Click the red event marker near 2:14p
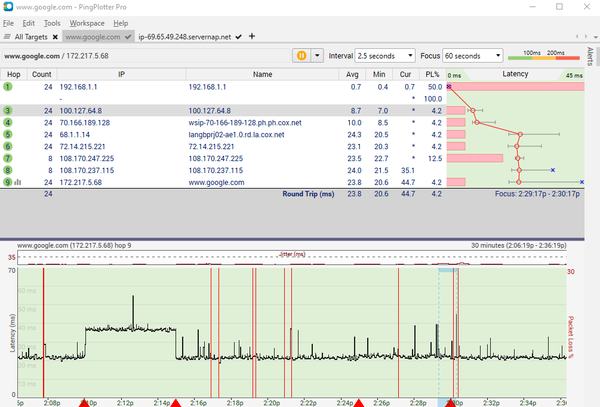Viewport: 600px width, 407px height. (176, 403)
